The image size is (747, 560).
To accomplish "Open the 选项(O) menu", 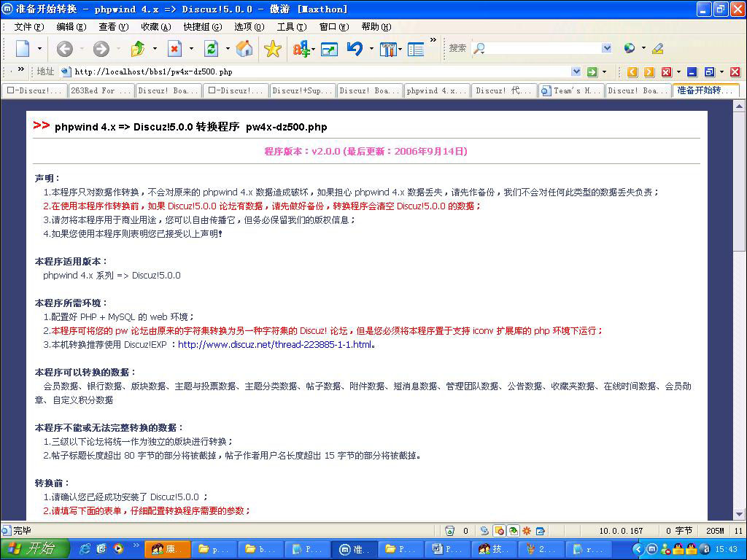I will pyautogui.click(x=249, y=27).
